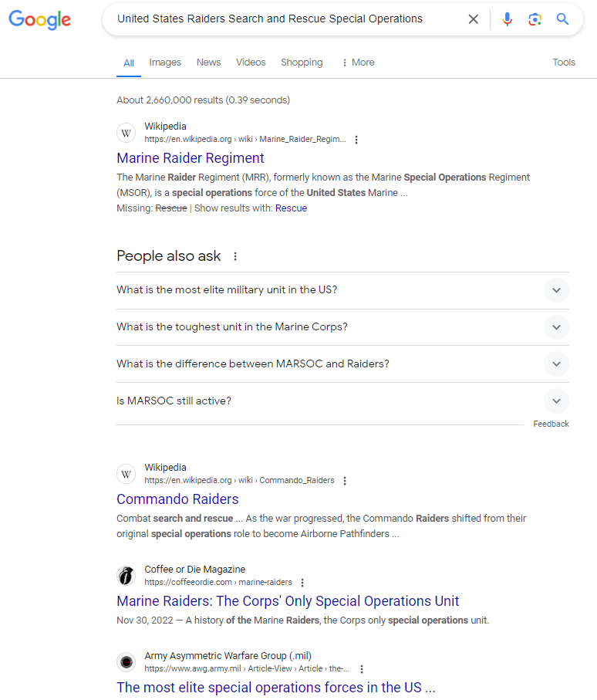The width and height of the screenshot is (597, 700).
Task: Switch to the Images tab
Action: click(x=165, y=63)
